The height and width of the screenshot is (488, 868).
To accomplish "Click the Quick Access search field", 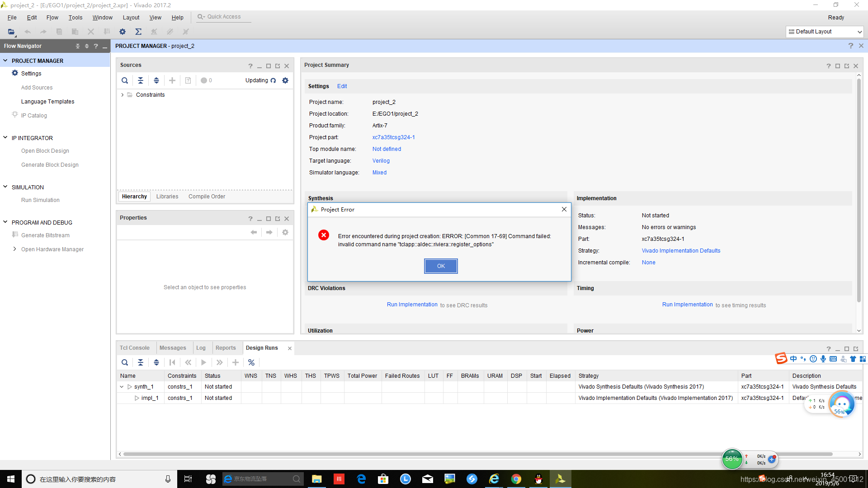I will tap(224, 17).
